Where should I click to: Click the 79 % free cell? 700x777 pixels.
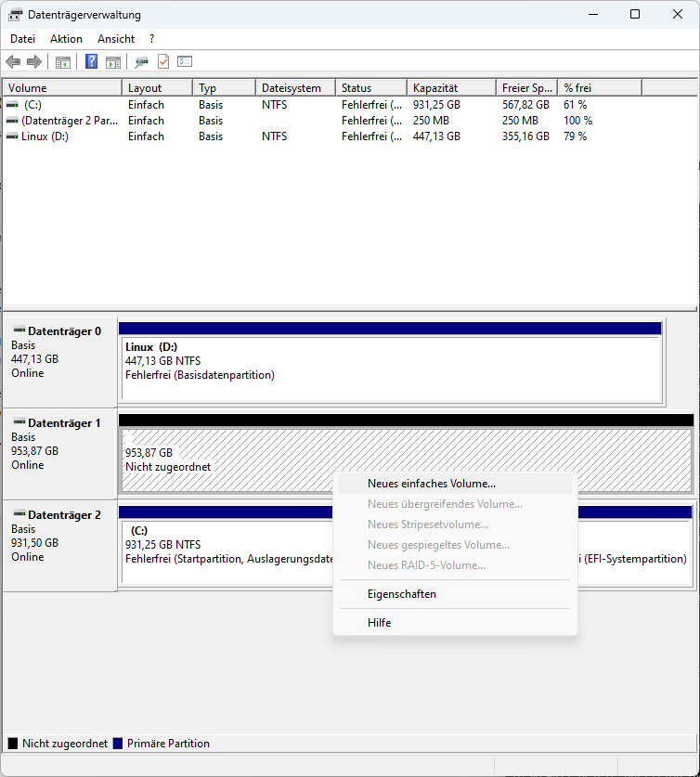[576, 136]
